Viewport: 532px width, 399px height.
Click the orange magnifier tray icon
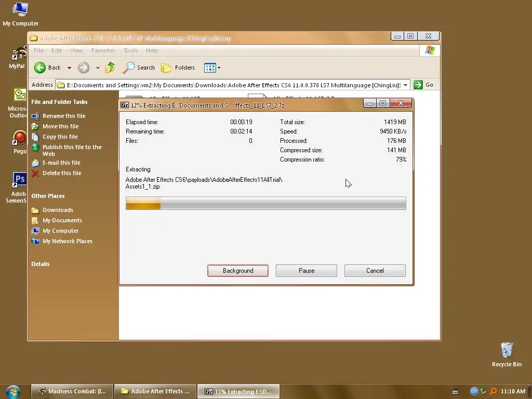pos(494,391)
